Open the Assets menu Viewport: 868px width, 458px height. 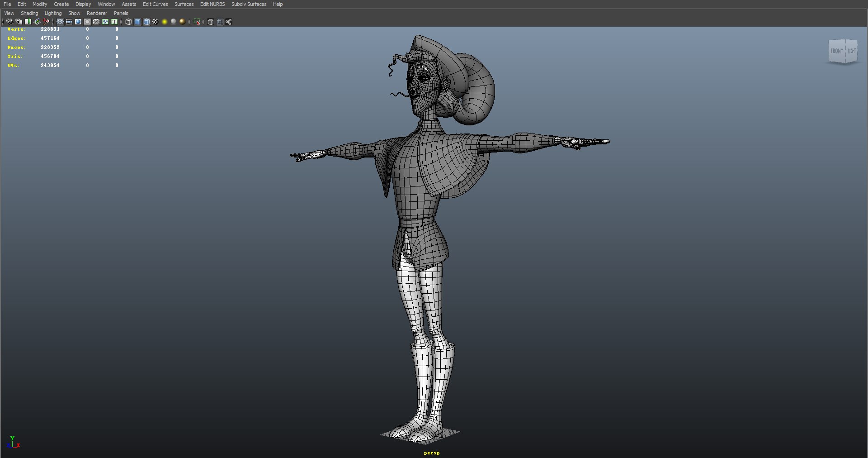tap(129, 4)
